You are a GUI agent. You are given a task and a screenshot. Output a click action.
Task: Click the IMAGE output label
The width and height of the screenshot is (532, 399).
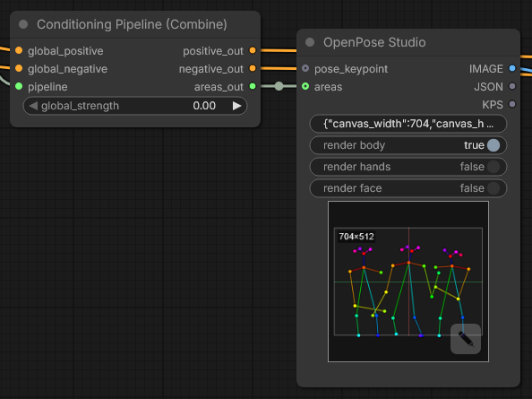[x=486, y=69]
